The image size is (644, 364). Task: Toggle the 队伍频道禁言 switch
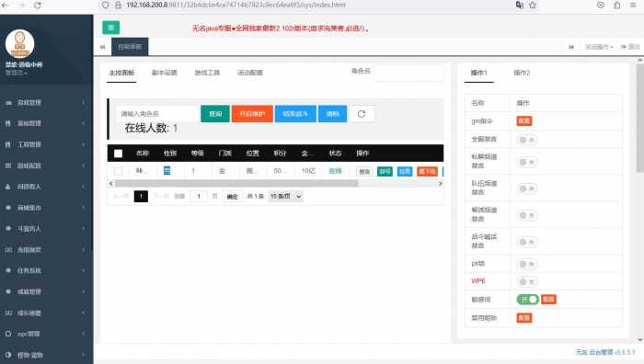(x=527, y=188)
